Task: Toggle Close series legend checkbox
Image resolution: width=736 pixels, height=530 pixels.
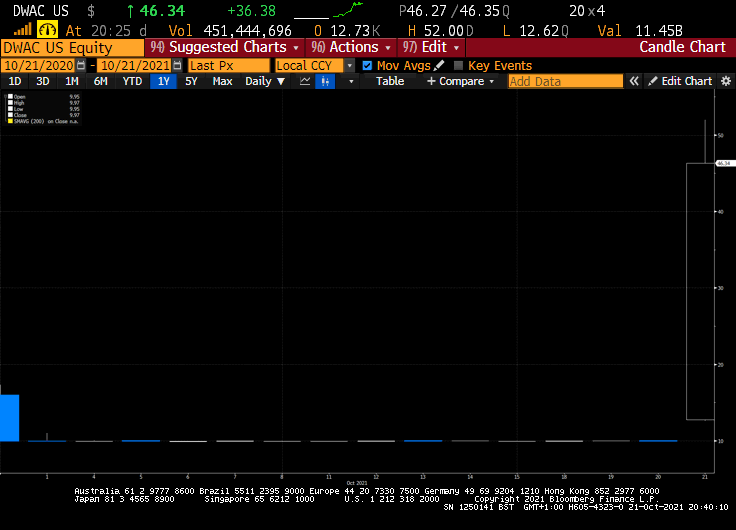Action: [x=10, y=115]
